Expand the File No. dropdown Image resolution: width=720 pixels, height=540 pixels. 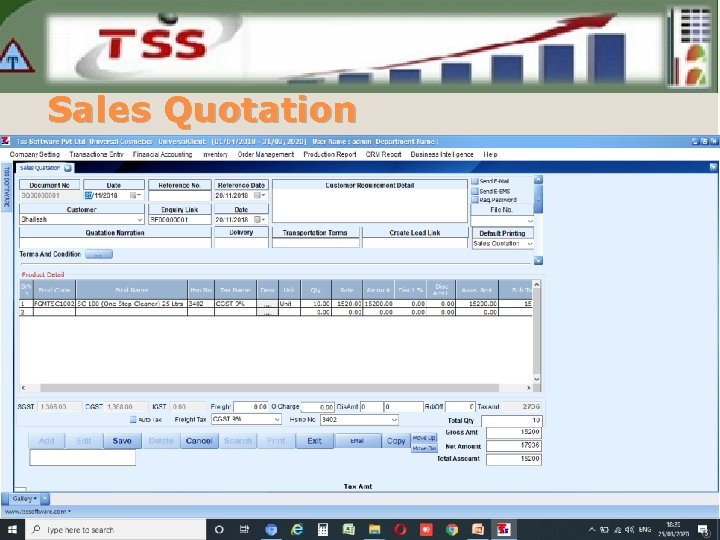(x=530, y=221)
